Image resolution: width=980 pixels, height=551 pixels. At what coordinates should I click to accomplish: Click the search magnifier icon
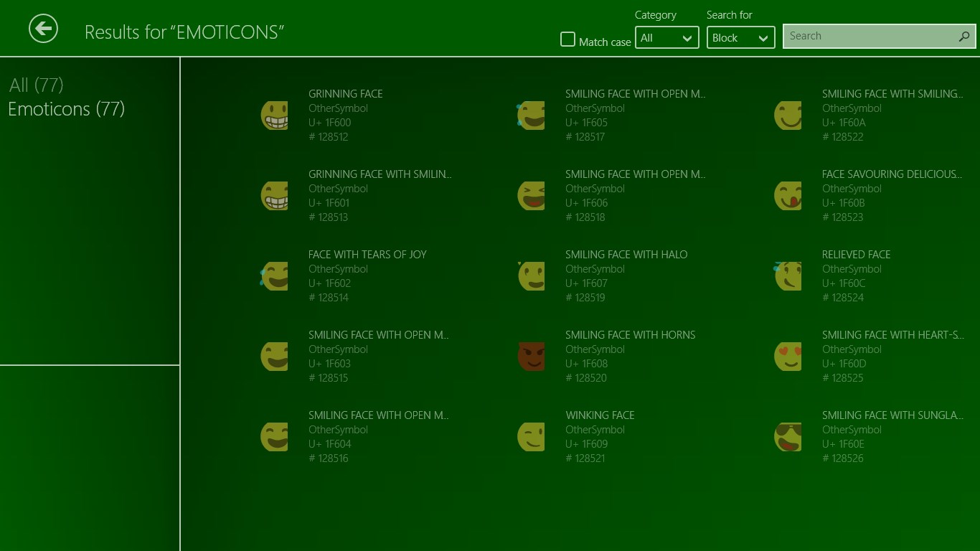pyautogui.click(x=963, y=37)
